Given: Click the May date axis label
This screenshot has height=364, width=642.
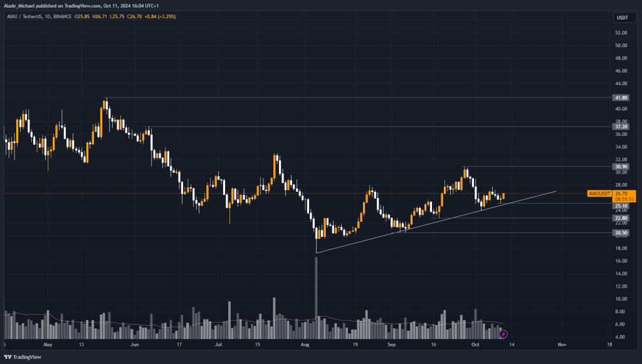Looking at the screenshot, I should pos(48,345).
